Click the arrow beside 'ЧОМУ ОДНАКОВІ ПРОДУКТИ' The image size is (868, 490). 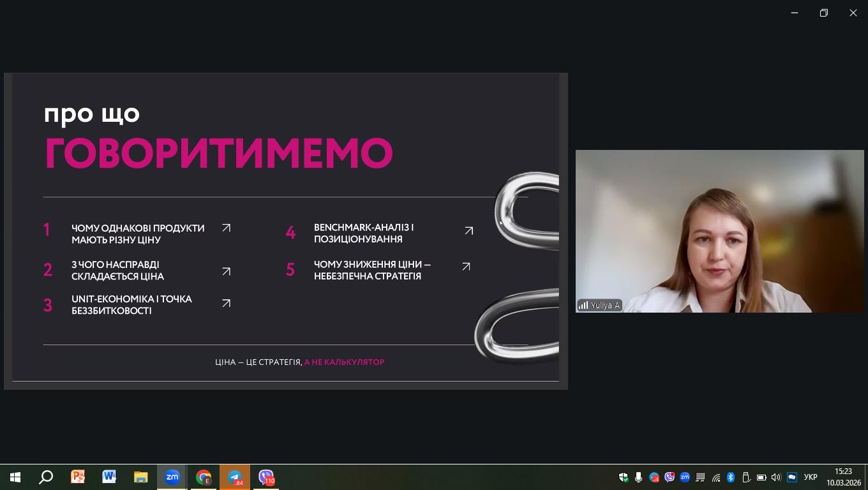click(226, 228)
